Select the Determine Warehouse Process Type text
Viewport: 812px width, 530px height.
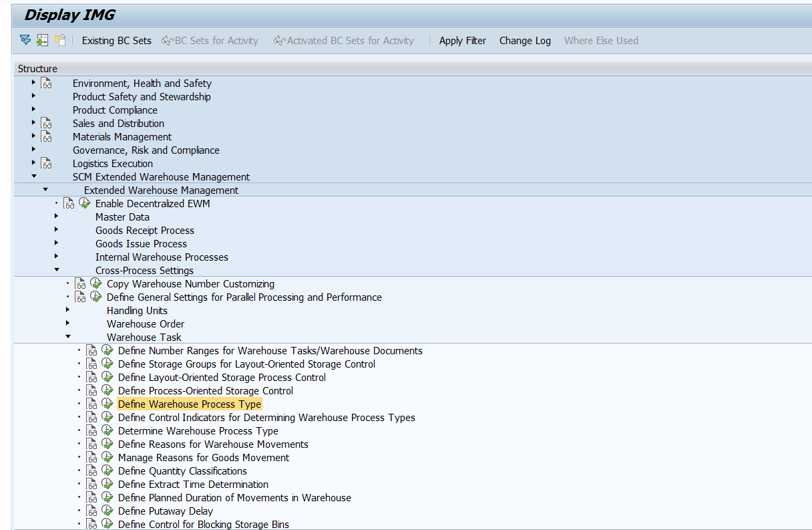tap(198, 431)
